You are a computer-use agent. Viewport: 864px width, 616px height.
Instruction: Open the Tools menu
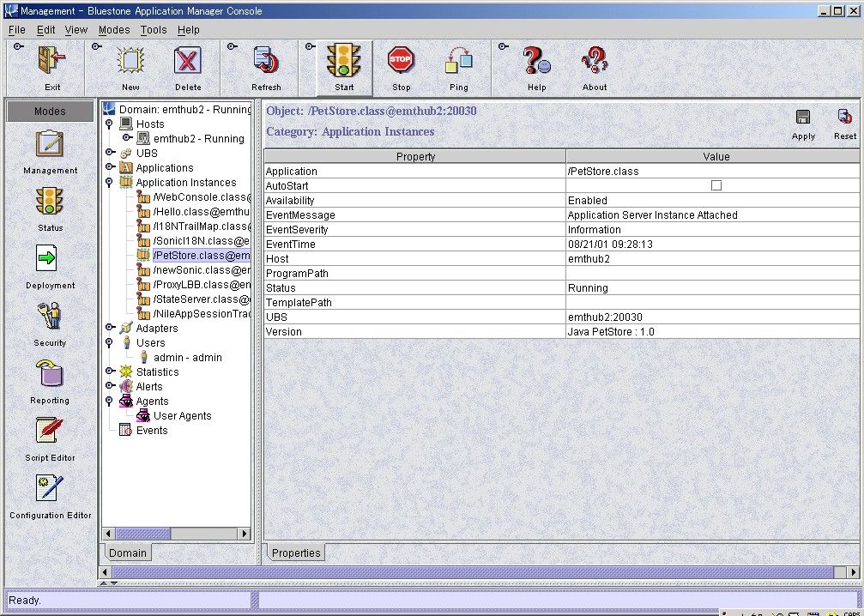[x=154, y=30]
